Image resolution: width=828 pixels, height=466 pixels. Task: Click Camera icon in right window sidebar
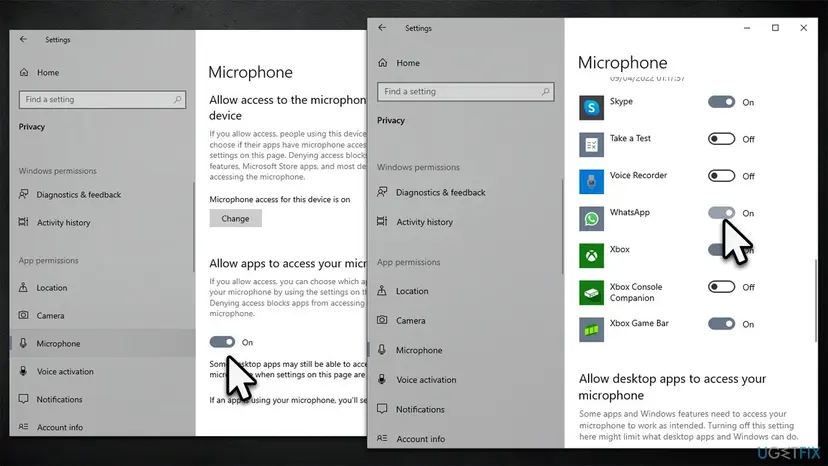click(x=382, y=320)
